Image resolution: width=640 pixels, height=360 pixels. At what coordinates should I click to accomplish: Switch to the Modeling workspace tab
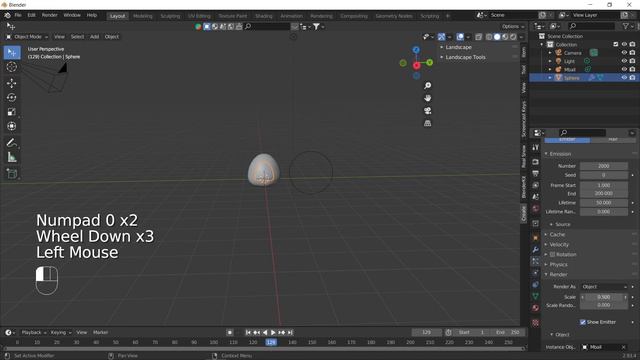click(143, 16)
